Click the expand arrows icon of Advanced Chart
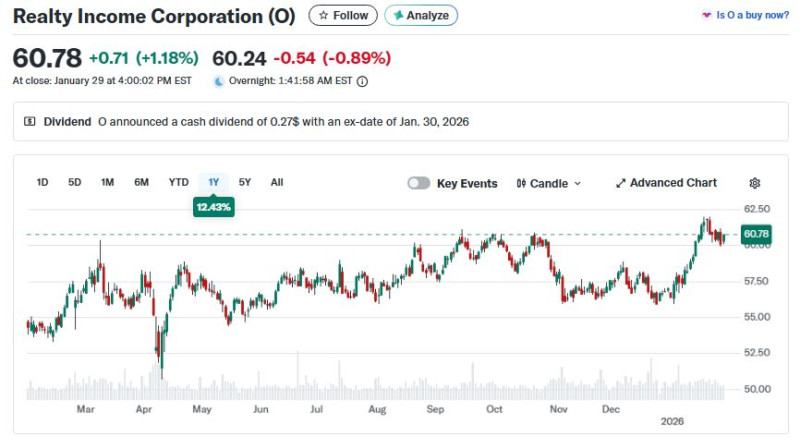Screen dimensions: 800x438 pyautogui.click(x=620, y=183)
